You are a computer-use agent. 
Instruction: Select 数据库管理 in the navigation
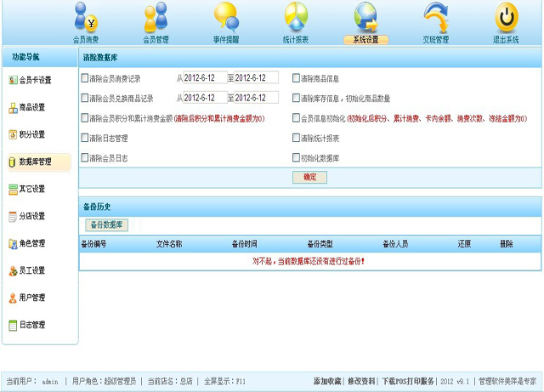(x=35, y=162)
